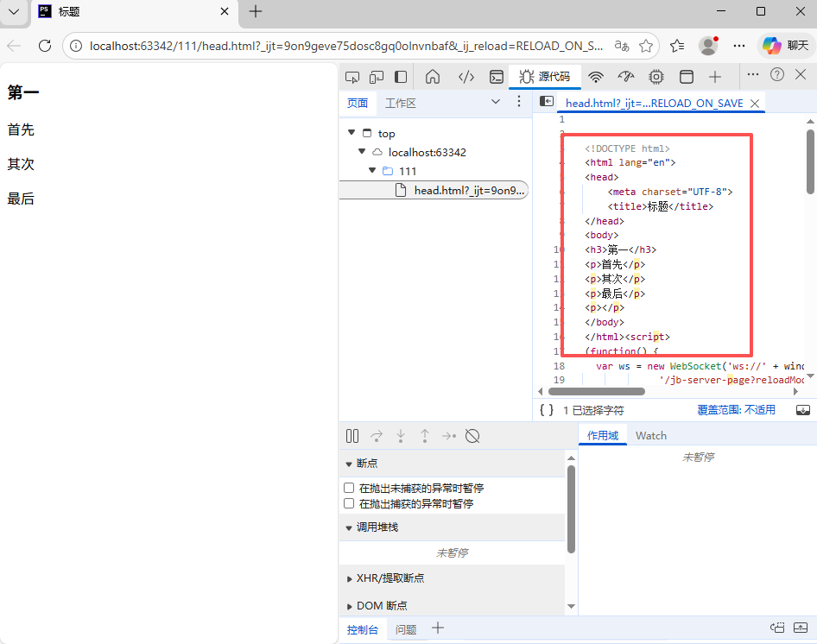Add more tools with plus icon
The image size is (817, 644).
point(715,77)
